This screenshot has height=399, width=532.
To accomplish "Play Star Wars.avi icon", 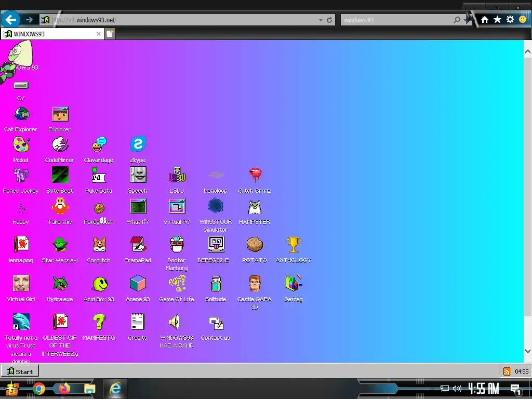I will tap(60, 244).
